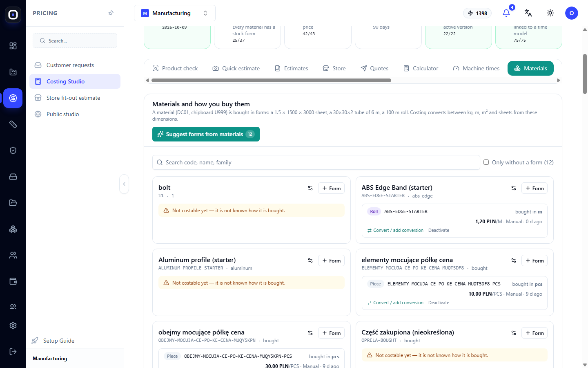Open settings sliders icon on Aluminum profile card
588x368 pixels.
(x=310, y=260)
